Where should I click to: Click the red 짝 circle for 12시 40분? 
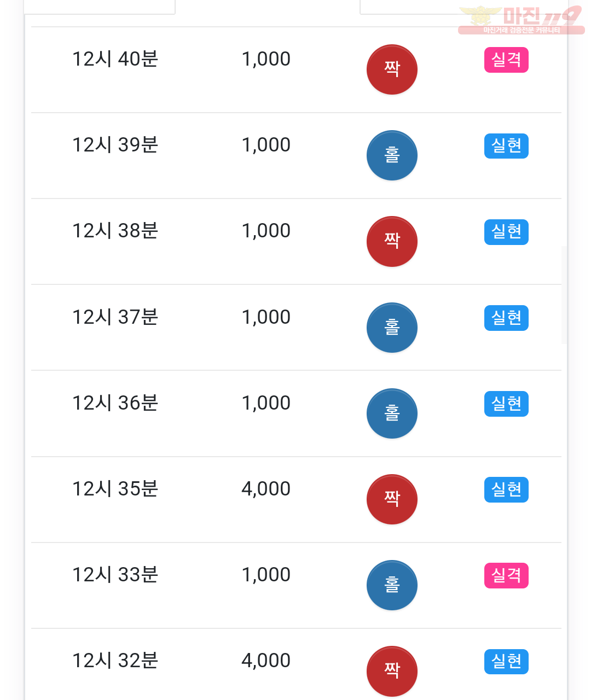pos(392,69)
